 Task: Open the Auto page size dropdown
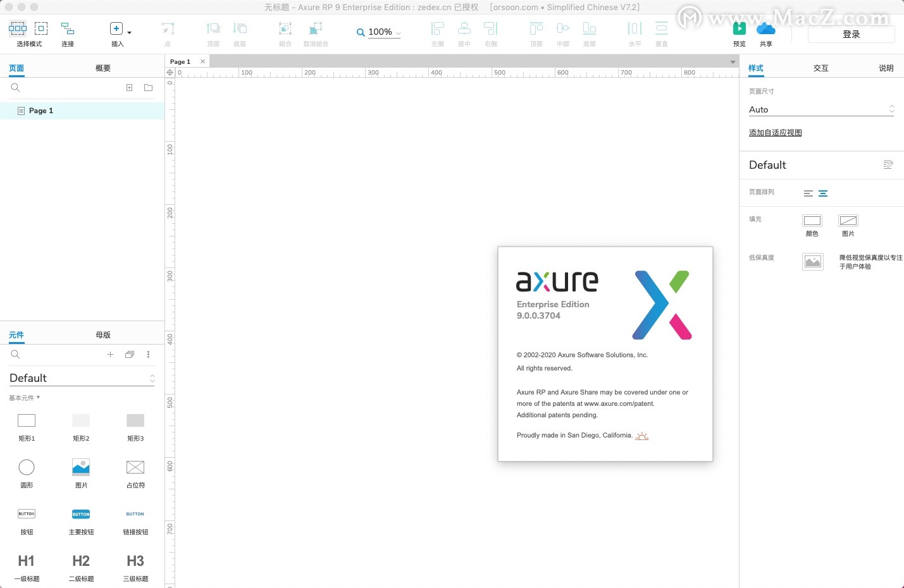[822, 109]
